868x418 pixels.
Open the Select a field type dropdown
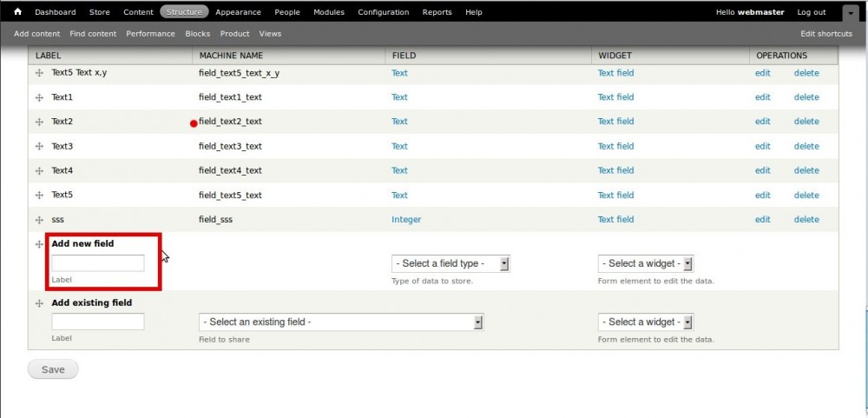point(450,263)
